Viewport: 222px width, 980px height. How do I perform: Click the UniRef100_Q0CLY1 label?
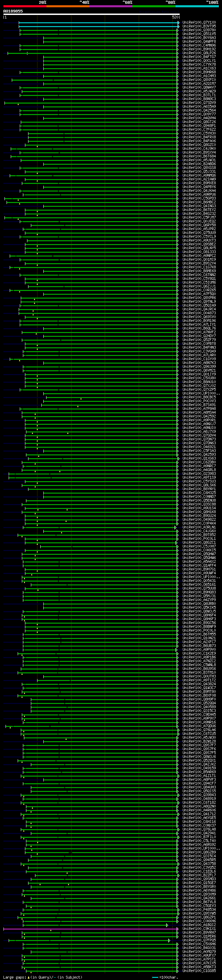coord(199,60)
